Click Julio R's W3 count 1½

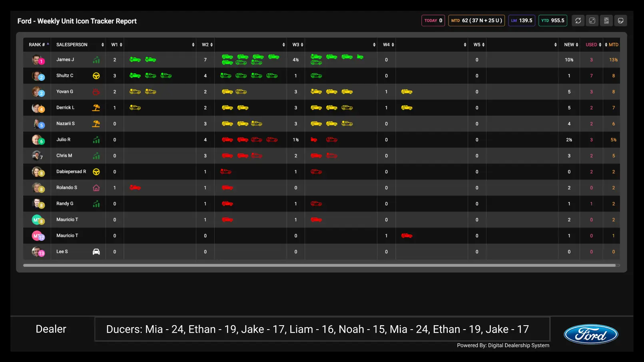pyautogui.click(x=296, y=140)
